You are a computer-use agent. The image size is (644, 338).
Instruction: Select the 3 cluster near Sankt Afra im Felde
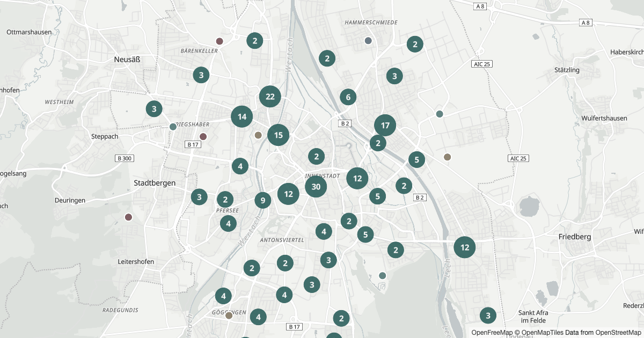(x=488, y=315)
